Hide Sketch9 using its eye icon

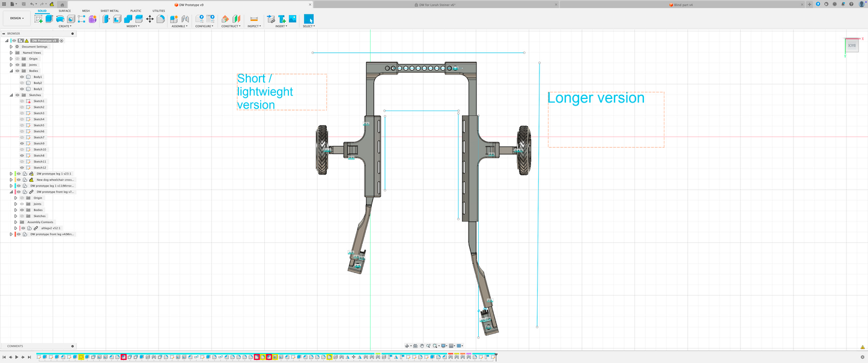coord(22,143)
